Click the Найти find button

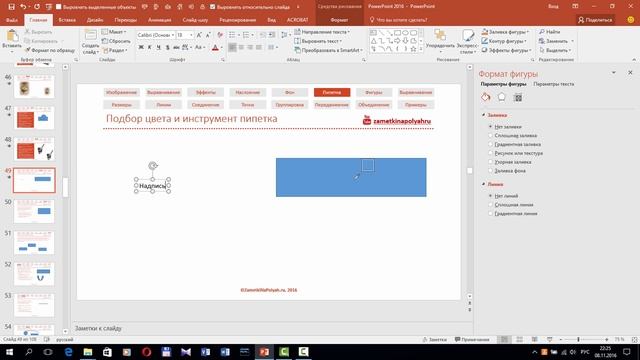[x=549, y=32]
